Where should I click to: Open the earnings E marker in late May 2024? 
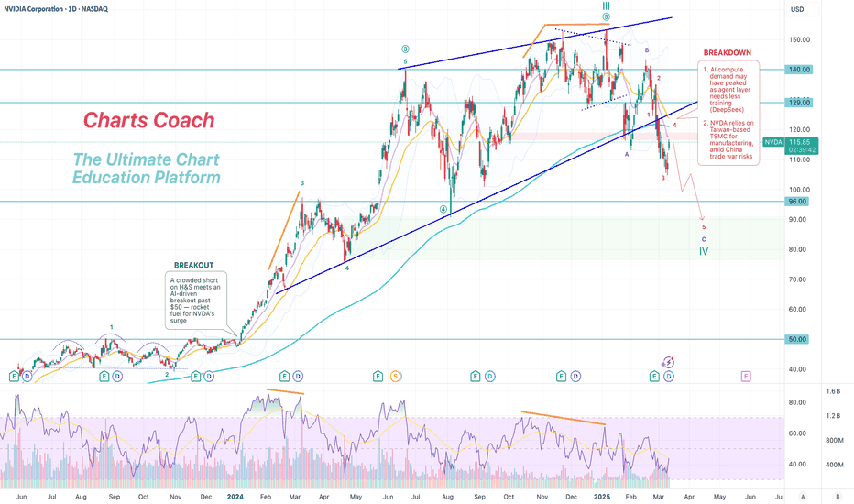(378, 376)
